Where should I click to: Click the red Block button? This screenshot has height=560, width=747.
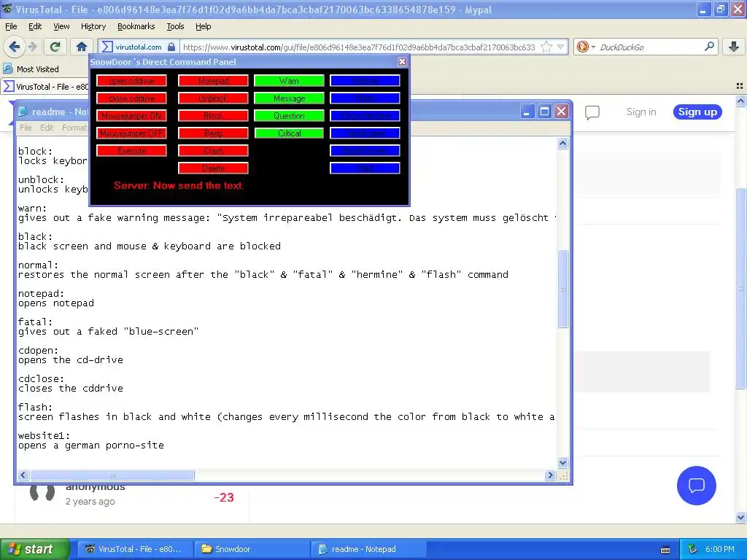pos(214,116)
